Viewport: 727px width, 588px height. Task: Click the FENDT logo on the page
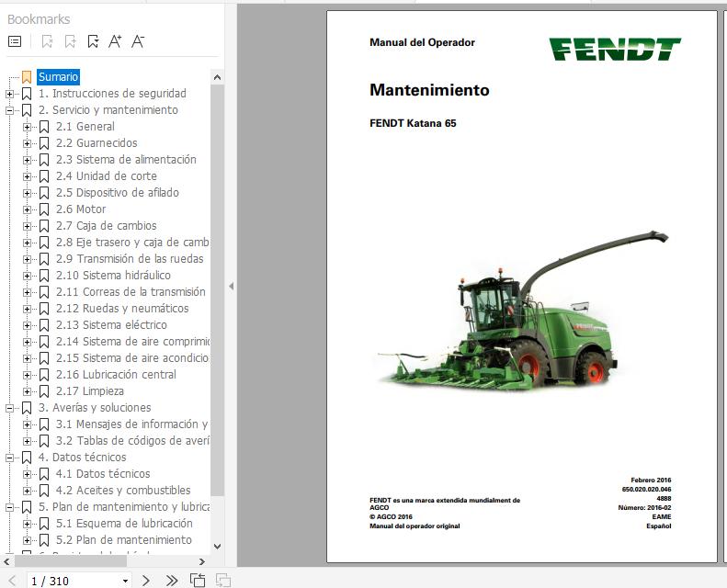(x=615, y=49)
